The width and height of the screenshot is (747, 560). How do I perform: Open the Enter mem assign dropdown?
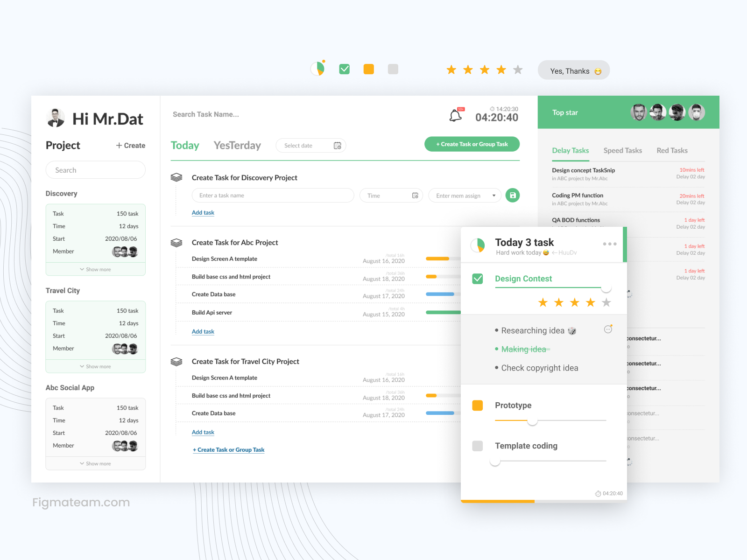click(x=493, y=195)
